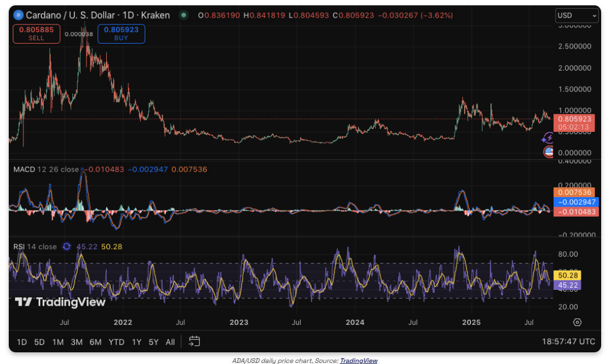Select the 6M time range
607x364 pixels.
pos(95,342)
